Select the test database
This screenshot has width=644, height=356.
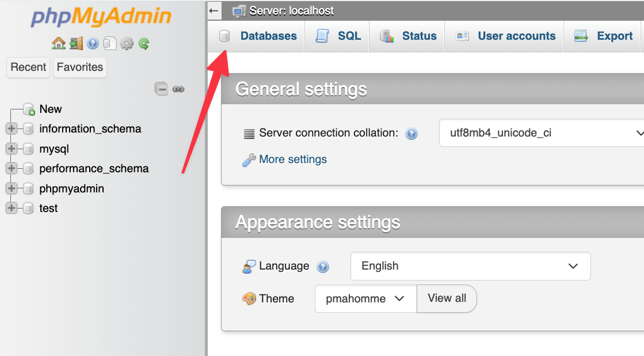48,208
